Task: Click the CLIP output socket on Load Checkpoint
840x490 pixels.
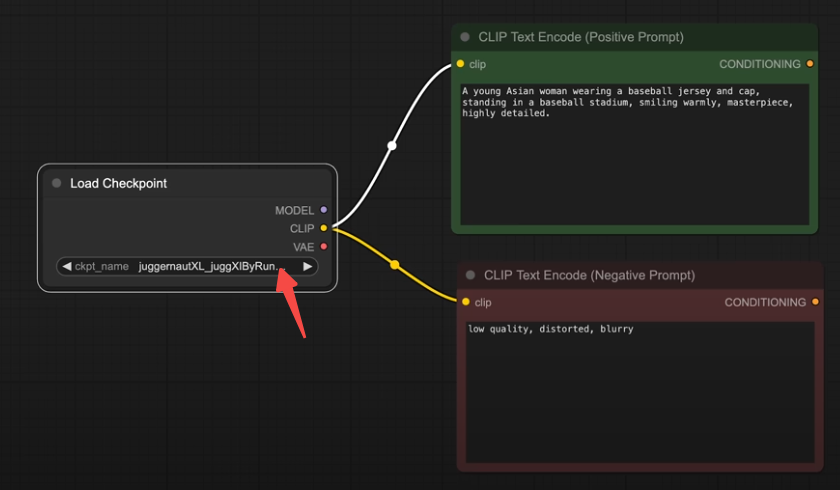Action: 323,228
